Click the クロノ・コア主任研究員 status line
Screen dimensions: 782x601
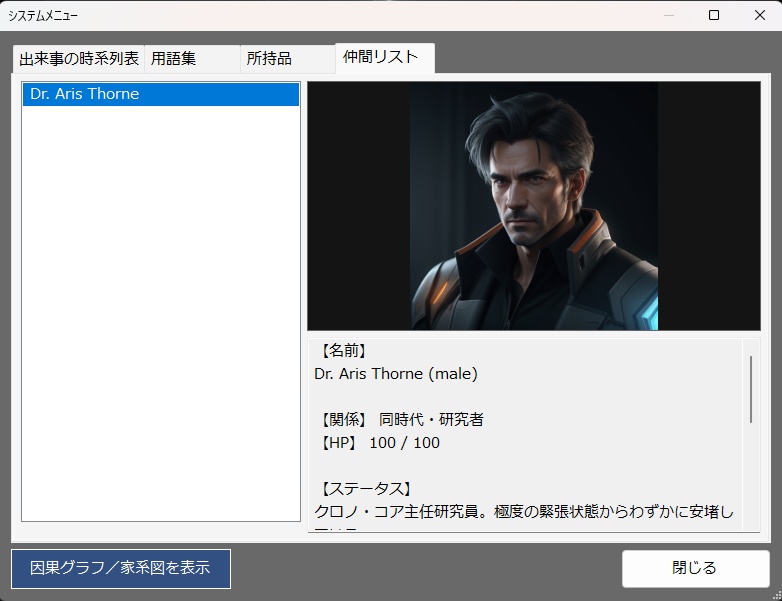pos(524,512)
